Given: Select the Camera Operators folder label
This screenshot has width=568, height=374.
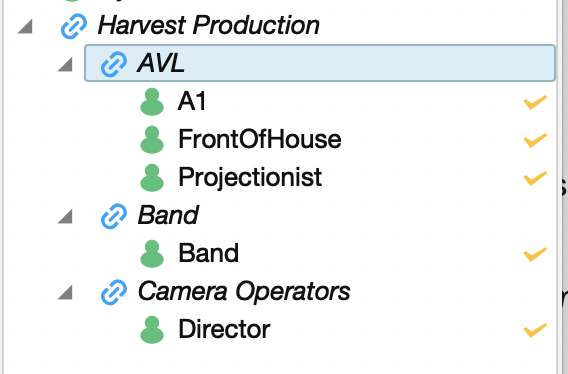Looking at the screenshot, I should click(x=244, y=291).
